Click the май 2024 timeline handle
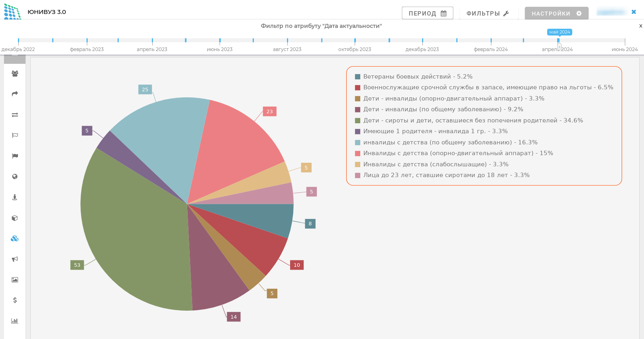 coord(559,46)
